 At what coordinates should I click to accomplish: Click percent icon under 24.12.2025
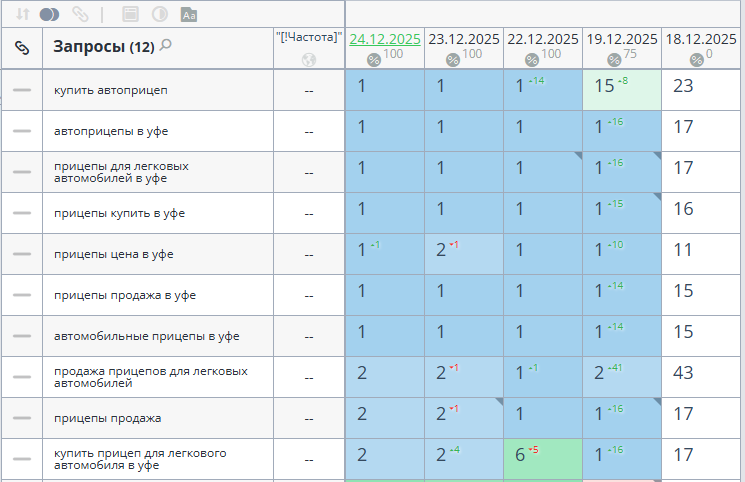[374, 59]
